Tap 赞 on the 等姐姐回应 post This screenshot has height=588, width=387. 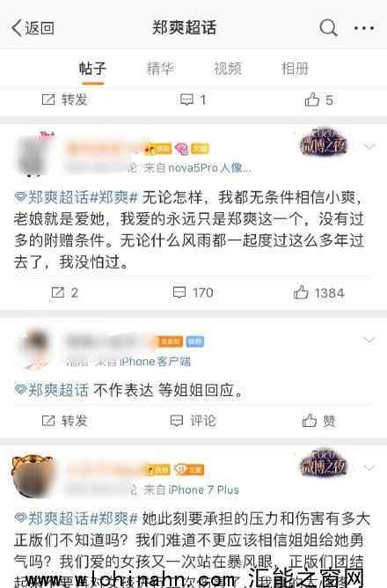(x=318, y=421)
